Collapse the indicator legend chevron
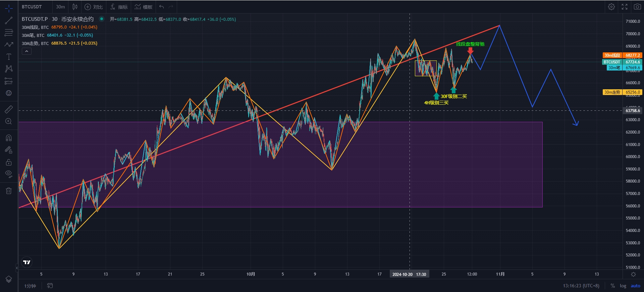The width and height of the screenshot is (644, 292). [26, 51]
